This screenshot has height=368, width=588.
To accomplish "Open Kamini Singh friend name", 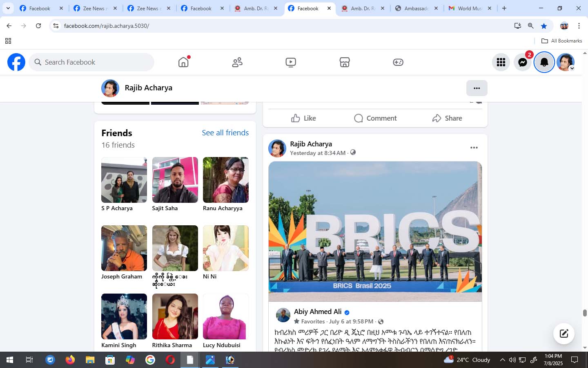I will coord(119,345).
